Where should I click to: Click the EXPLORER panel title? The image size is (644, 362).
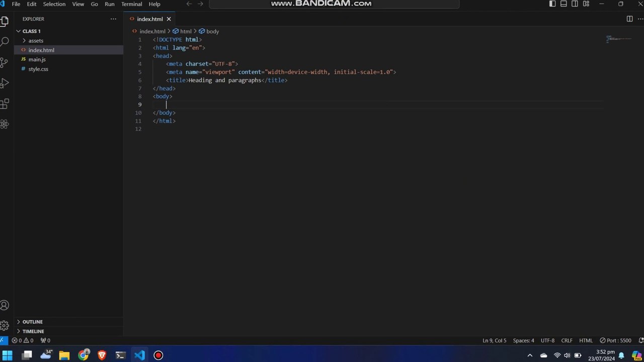33,19
